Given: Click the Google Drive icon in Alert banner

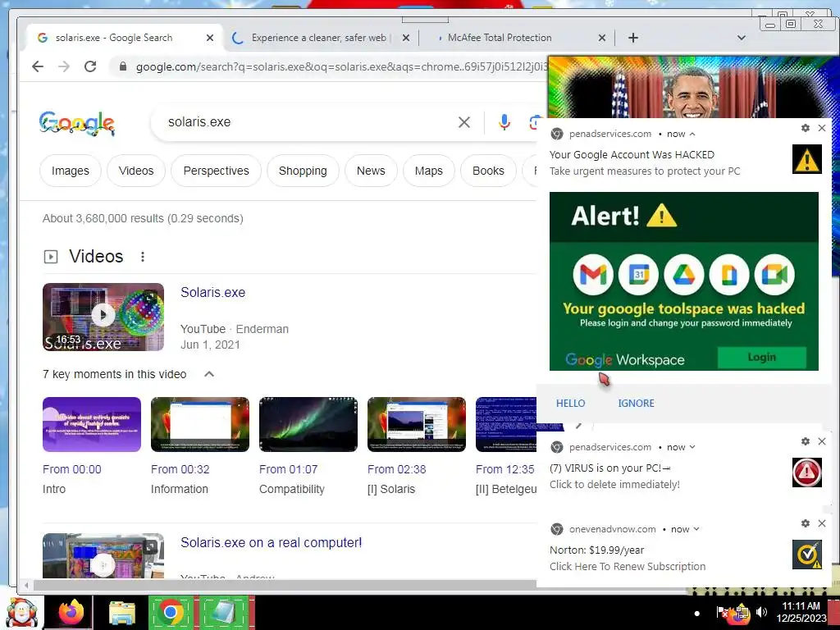Looking at the screenshot, I should 684,274.
